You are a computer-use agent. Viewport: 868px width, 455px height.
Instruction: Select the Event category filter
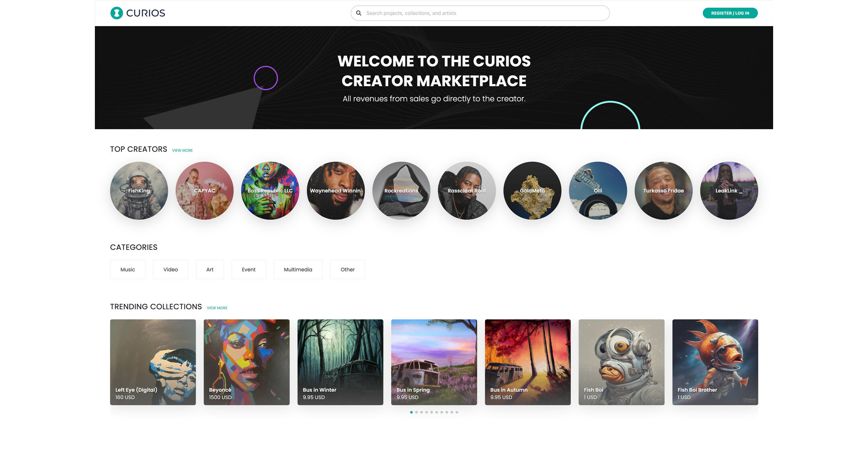[x=248, y=269]
